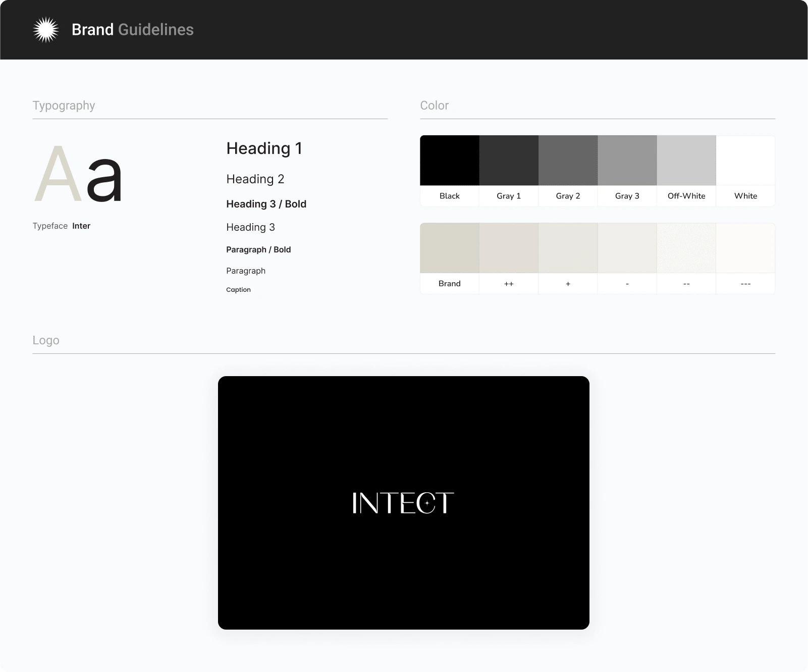
Task: Click the 'Gray 1' swatch label
Action: click(x=509, y=196)
